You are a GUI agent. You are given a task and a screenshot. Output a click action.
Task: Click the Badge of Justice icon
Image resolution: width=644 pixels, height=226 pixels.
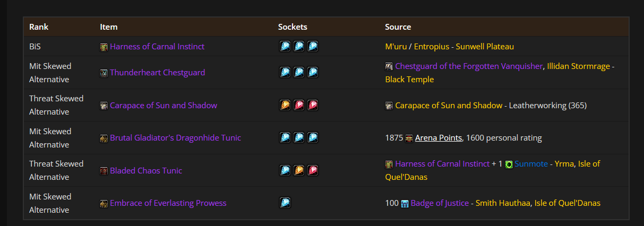[405, 204]
